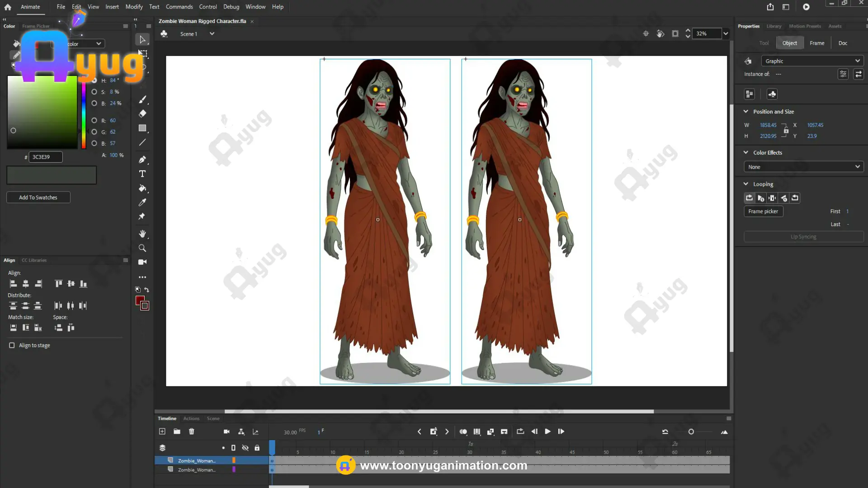Viewport: 868px width, 488px height.
Task: Select the Text tool in toolbar
Action: coord(142,174)
